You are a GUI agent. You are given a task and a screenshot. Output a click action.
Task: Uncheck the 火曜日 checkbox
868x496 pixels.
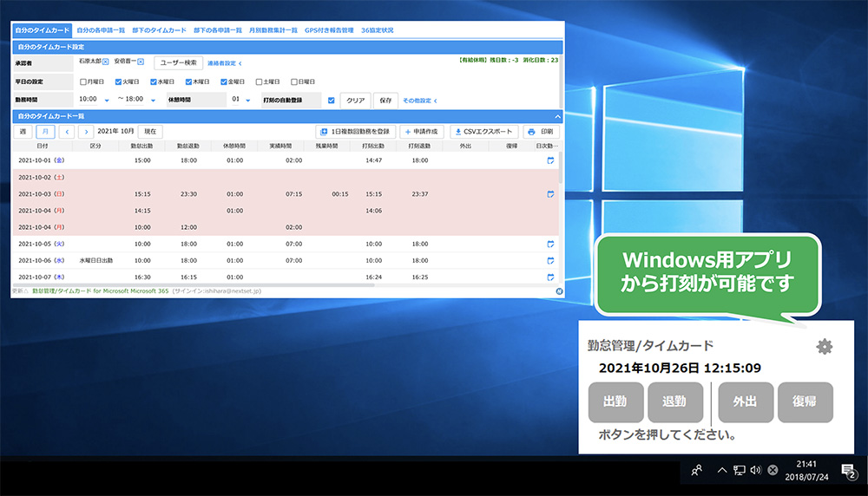(118, 82)
